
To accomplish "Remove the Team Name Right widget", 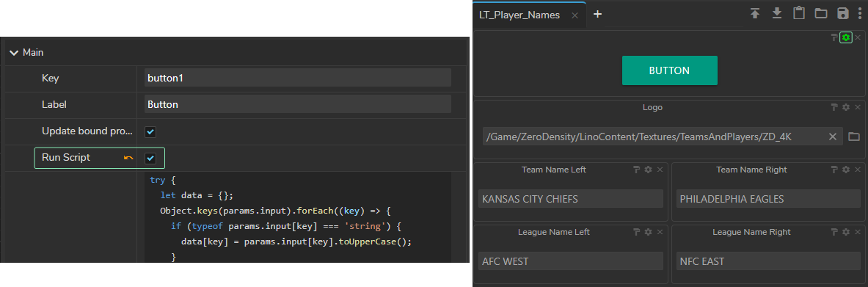I will pyautogui.click(x=858, y=170).
